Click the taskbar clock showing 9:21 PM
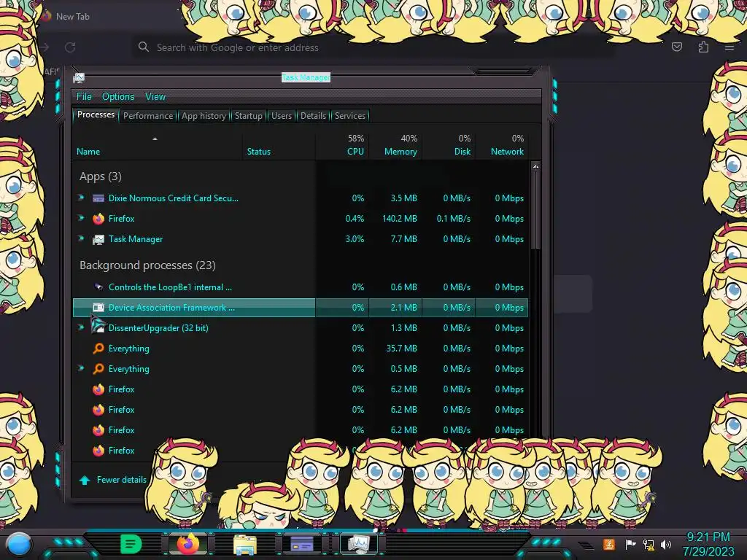Screen dimensions: 747x560 pos(708,537)
